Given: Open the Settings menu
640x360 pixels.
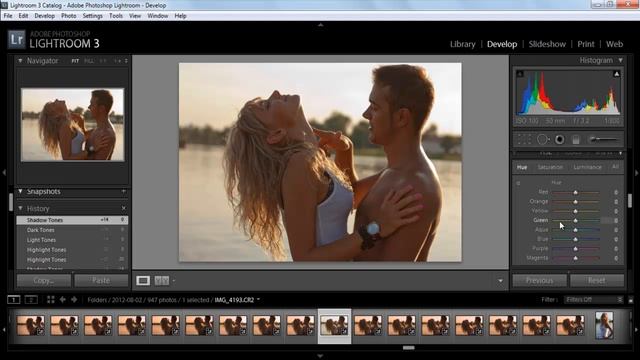Looking at the screenshot, I should point(93,16).
